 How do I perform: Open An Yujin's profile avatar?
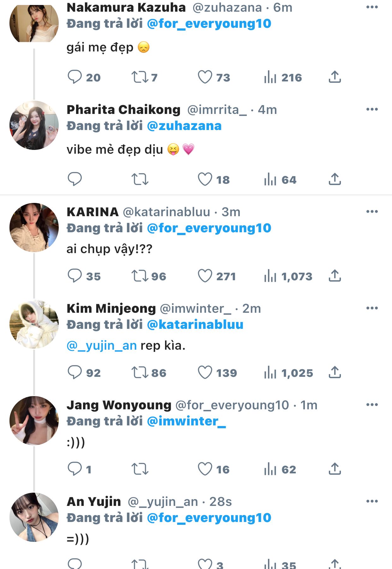(x=34, y=517)
